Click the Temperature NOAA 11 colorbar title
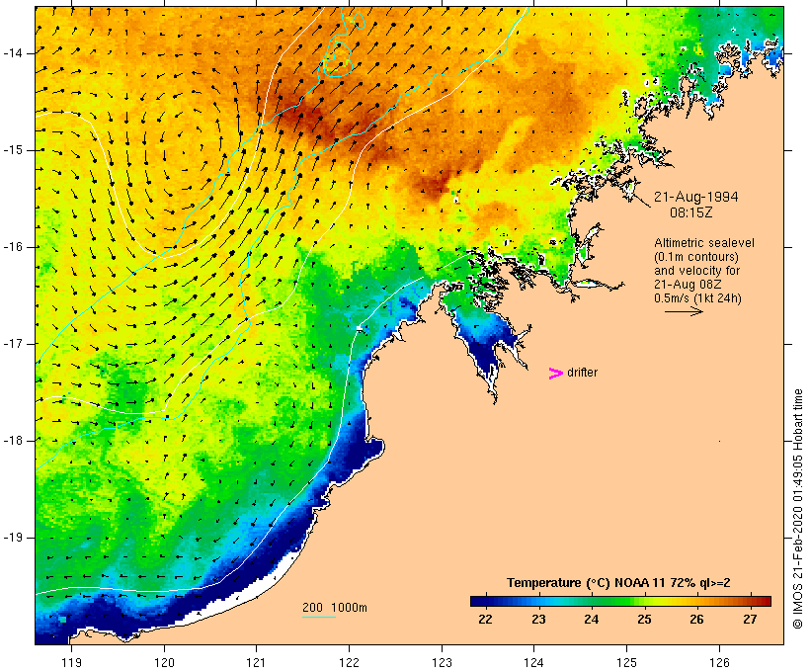The image size is (810, 672). [x=618, y=583]
